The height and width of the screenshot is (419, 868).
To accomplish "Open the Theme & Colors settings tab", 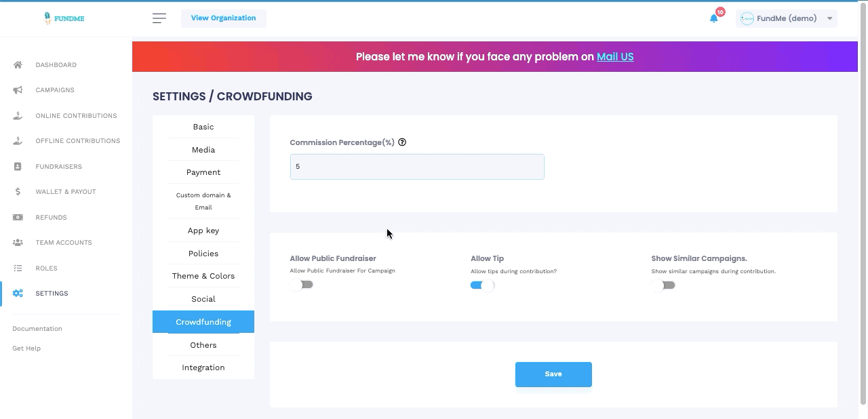I will click(203, 276).
